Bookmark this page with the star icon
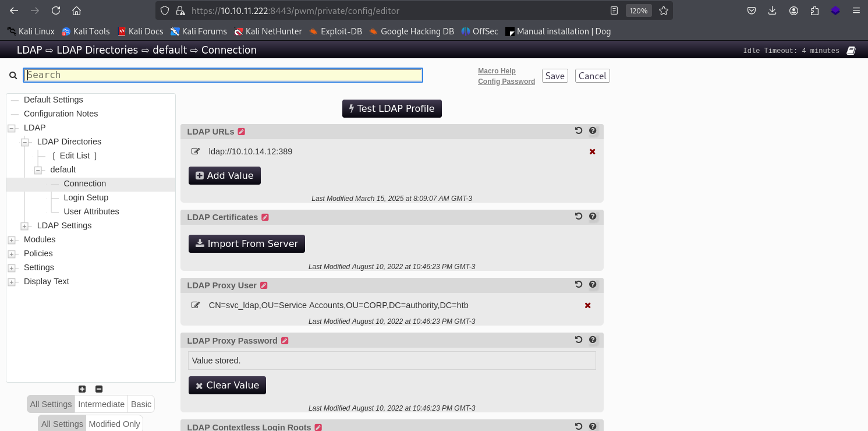868x431 pixels. coord(664,10)
